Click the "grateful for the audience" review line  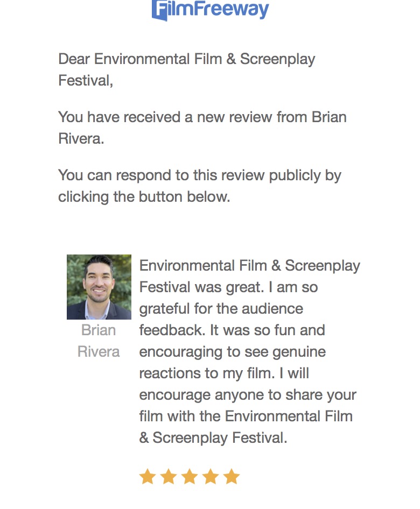(221, 309)
